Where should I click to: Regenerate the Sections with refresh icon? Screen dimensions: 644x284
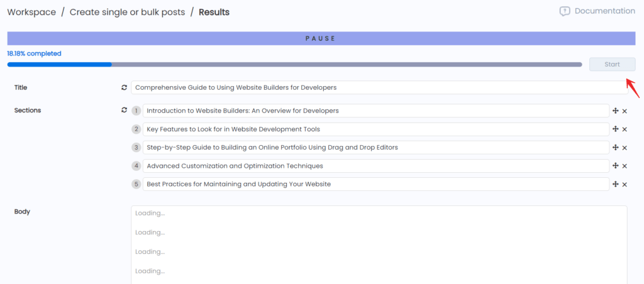click(124, 111)
